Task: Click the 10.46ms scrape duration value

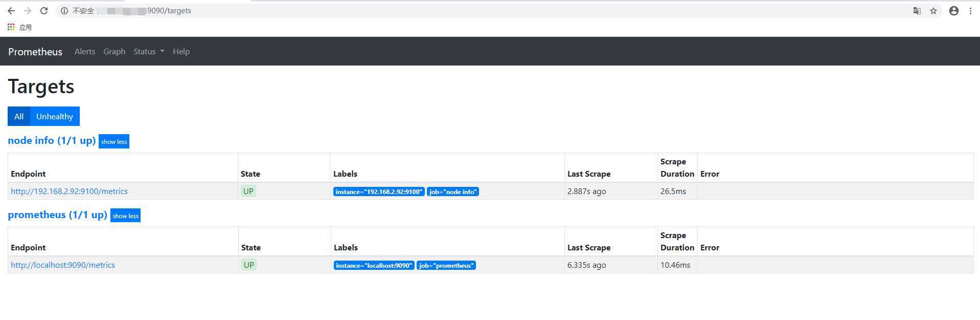Action: pyautogui.click(x=675, y=265)
